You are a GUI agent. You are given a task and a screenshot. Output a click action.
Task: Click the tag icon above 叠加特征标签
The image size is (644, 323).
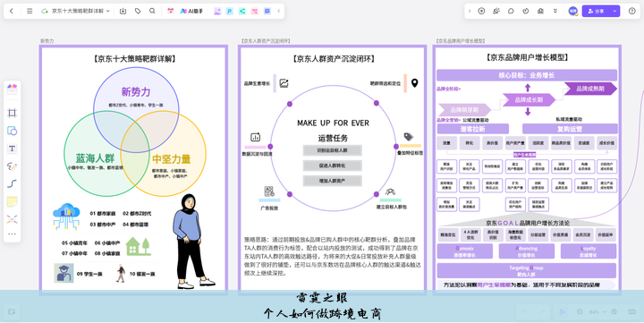408,137
